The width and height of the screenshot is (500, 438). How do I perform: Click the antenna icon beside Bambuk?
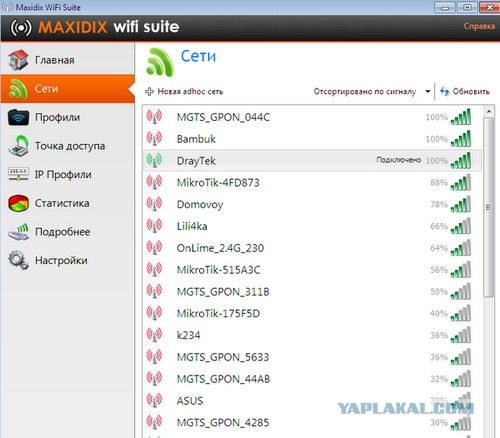coord(154,138)
